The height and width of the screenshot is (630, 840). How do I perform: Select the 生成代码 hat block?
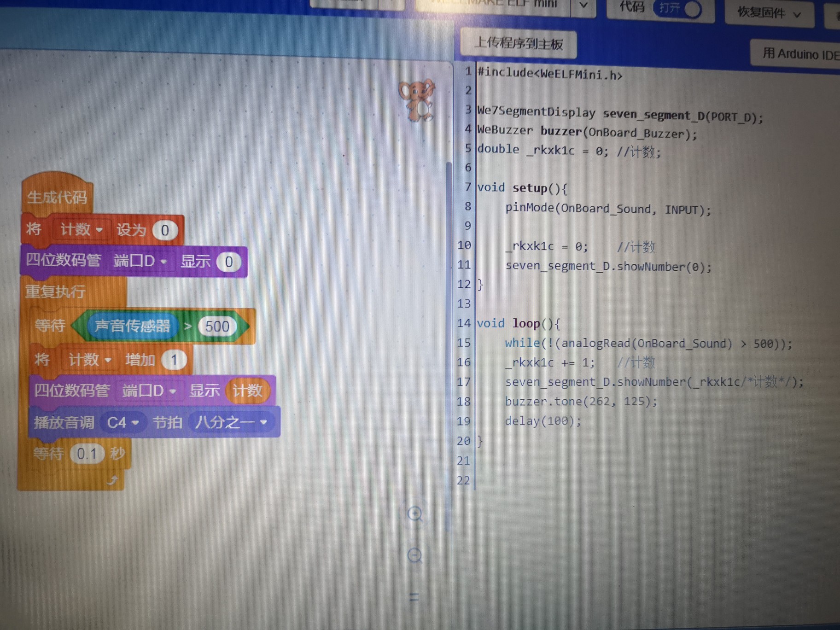57,197
